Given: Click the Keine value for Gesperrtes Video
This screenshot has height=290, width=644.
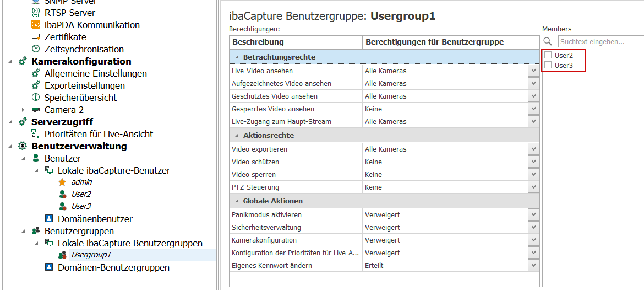Looking at the screenshot, I should tap(373, 109).
